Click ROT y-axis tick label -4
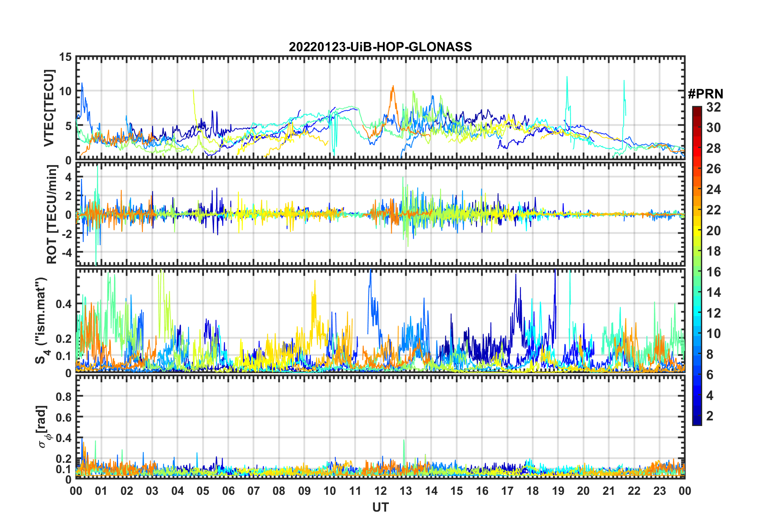The height and width of the screenshot is (532, 761). pyautogui.click(x=67, y=252)
